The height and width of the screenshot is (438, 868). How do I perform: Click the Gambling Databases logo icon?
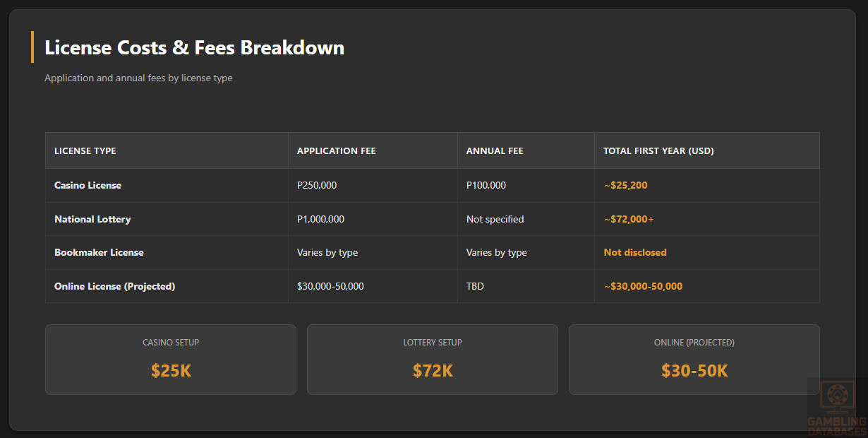pos(837,401)
